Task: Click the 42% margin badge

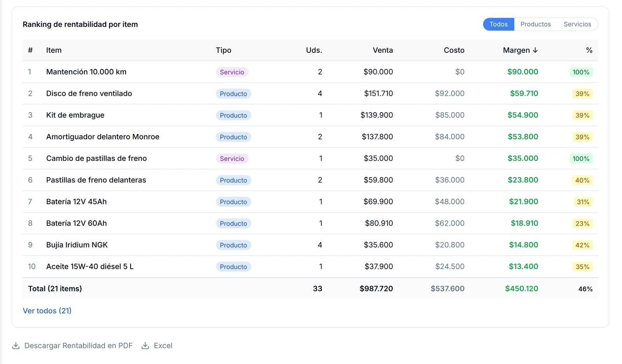Action: 582,245
